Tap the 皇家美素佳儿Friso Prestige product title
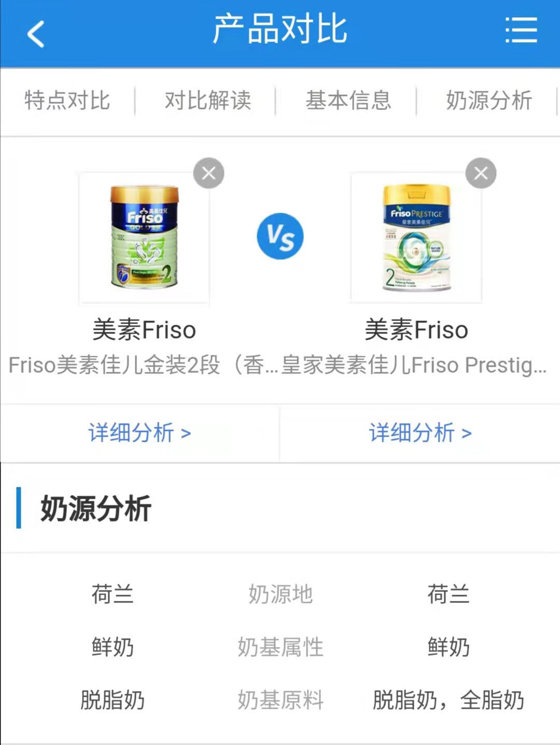Image resolution: width=560 pixels, height=745 pixels. click(x=414, y=365)
